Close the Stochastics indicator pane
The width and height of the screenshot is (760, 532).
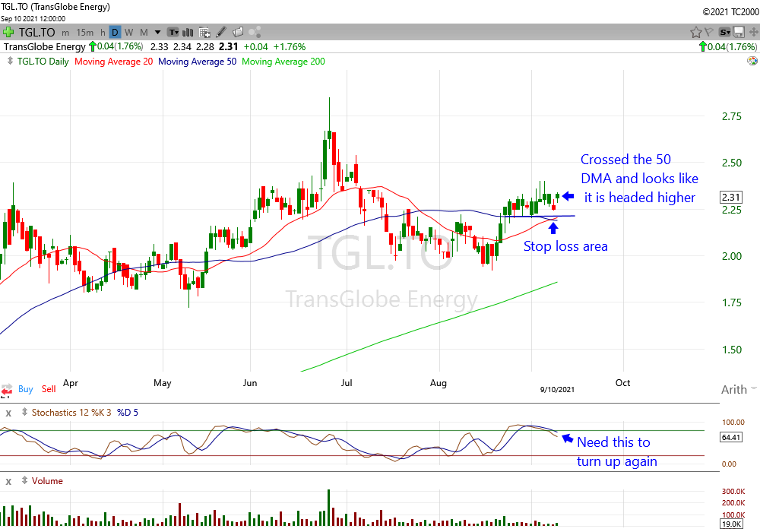tap(8, 413)
